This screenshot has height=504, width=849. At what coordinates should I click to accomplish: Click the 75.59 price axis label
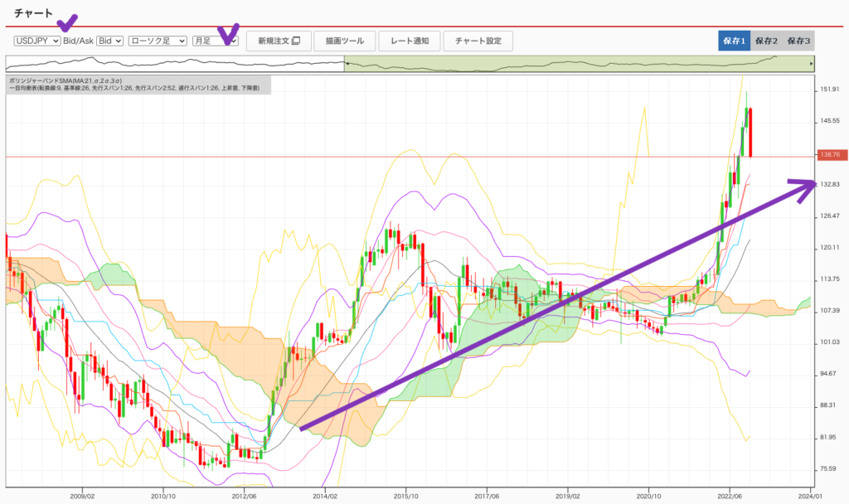click(x=829, y=468)
